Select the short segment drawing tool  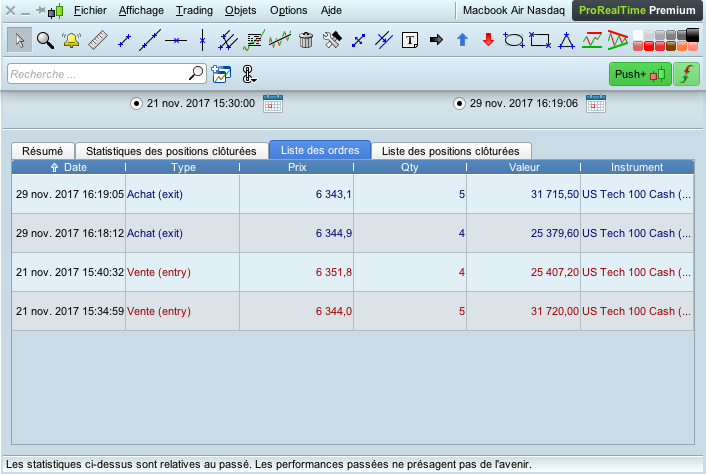pyautogui.click(x=124, y=40)
